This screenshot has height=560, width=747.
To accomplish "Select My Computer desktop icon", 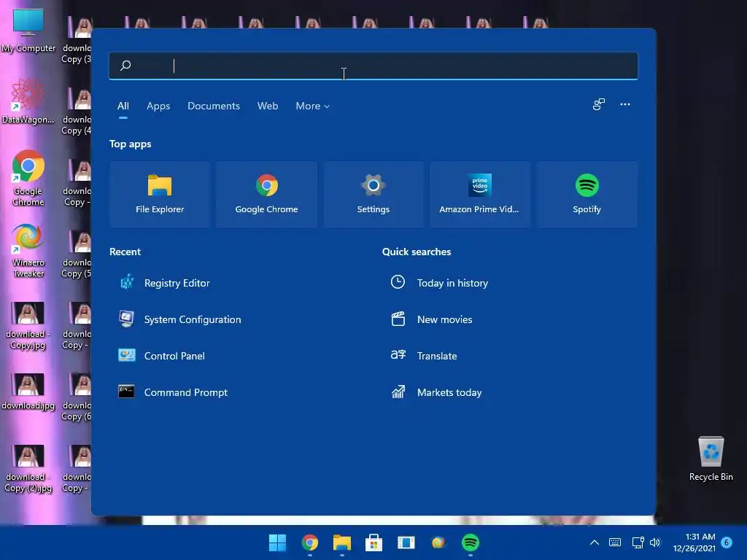I will pos(28,31).
